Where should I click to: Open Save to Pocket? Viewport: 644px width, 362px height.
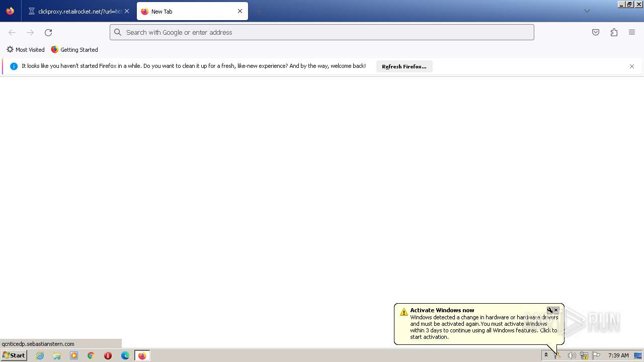596,32
